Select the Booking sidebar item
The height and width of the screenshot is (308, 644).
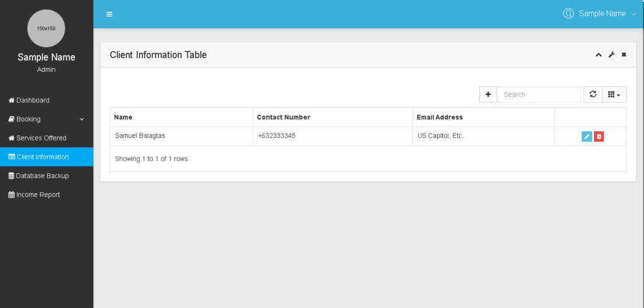[x=47, y=119]
